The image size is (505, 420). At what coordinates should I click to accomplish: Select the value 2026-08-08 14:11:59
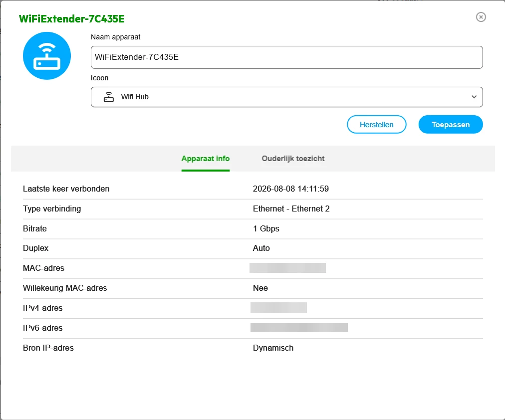[291, 189]
